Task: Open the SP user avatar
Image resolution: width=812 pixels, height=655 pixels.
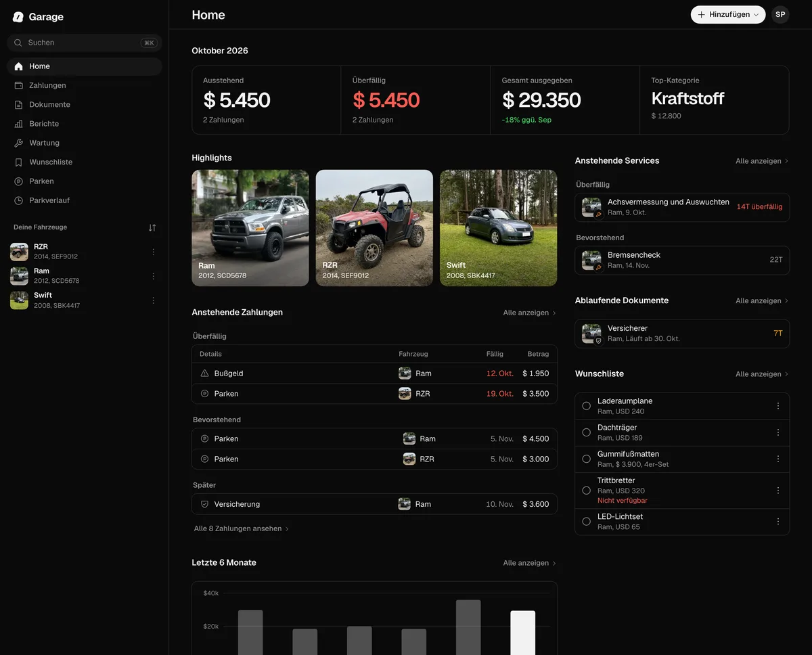Action: click(x=780, y=15)
